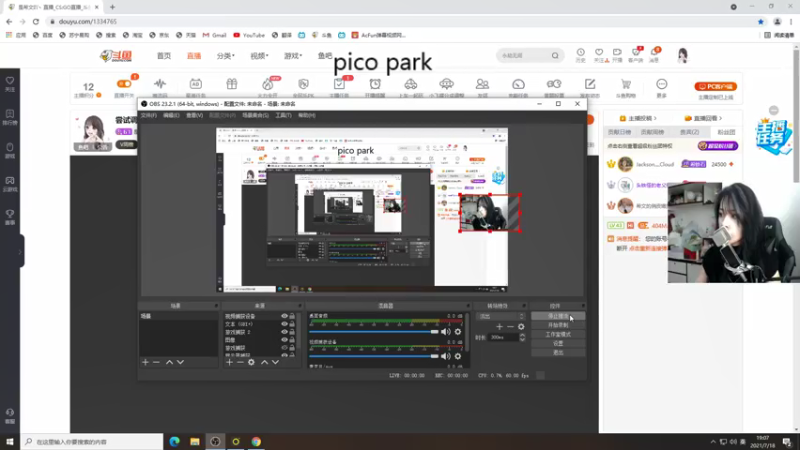800x450 pixels.
Task: Open 消息 bell icon in Douyu header
Action: [654, 53]
